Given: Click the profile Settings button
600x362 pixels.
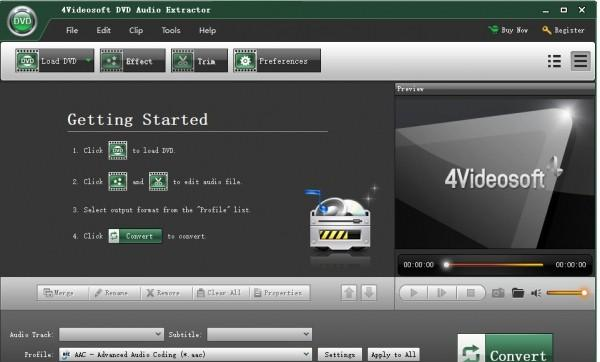Looking at the screenshot, I should coord(339,354).
